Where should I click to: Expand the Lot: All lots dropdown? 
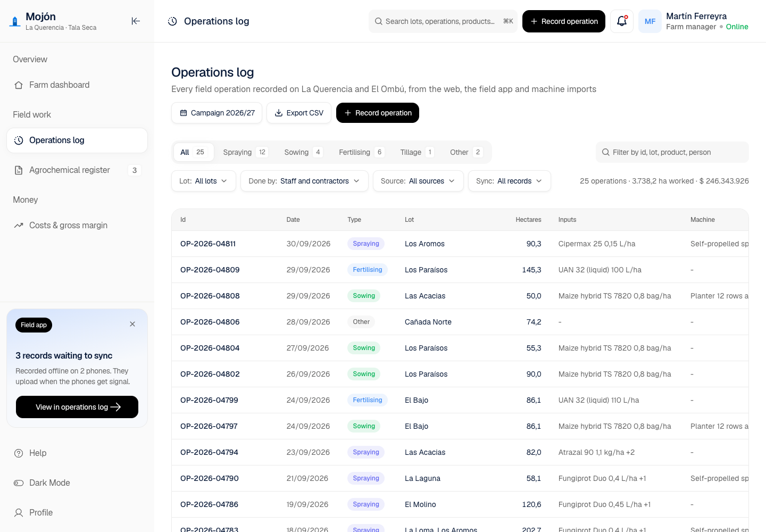(204, 181)
